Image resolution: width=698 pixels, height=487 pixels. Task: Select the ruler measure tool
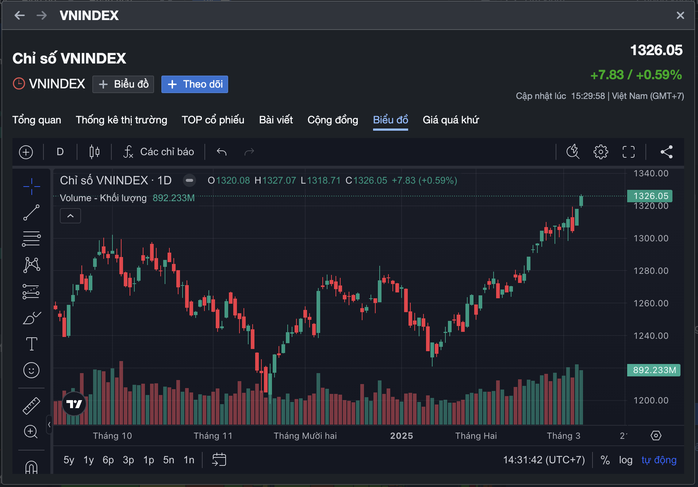[31, 406]
